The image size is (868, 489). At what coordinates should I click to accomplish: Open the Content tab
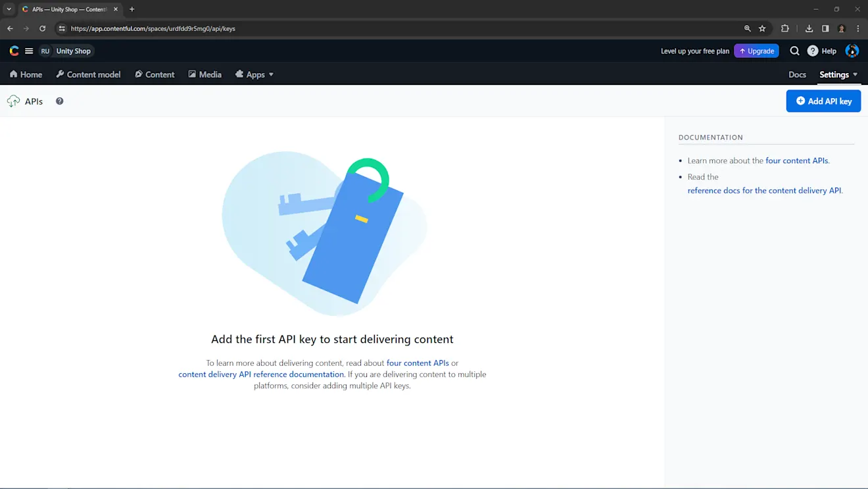click(155, 74)
